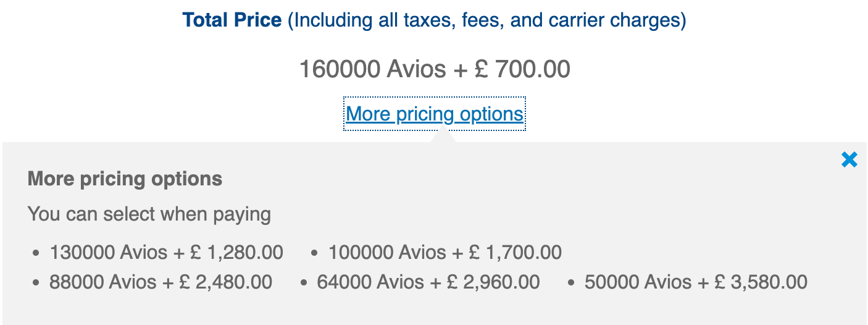
Task: Click the taxes, fees, and carrier charges note
Action: click(x=487, y=20)
